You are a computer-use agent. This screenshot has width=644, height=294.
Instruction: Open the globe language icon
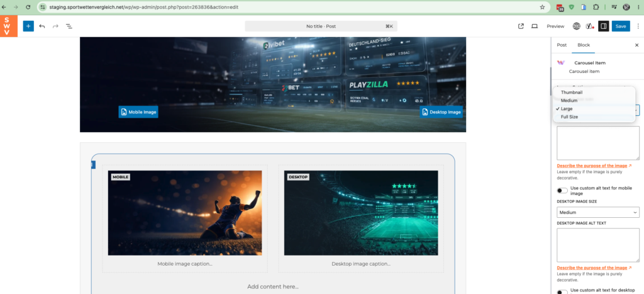(577, 26)
